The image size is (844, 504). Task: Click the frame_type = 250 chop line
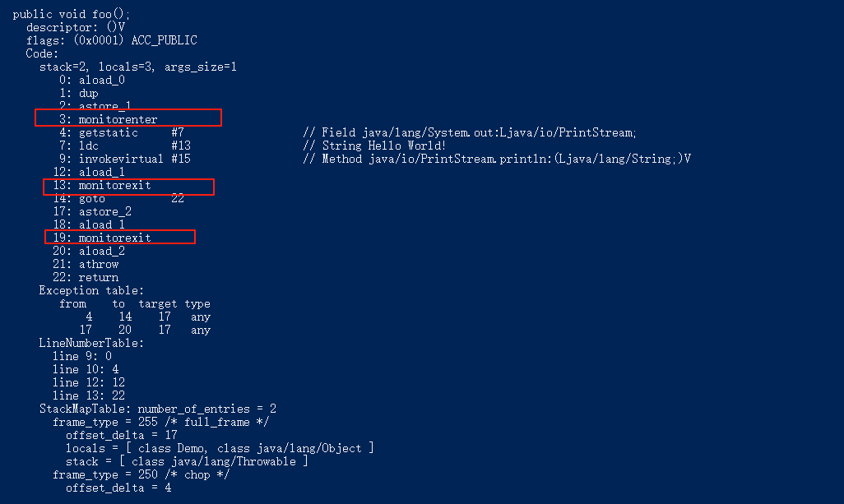pyautogui.click(x=141, y=474)
